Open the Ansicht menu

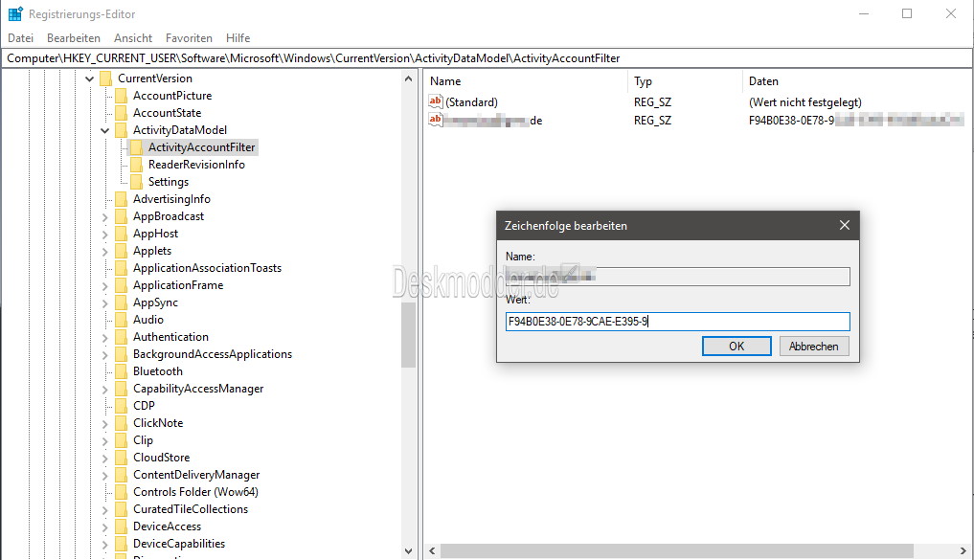[133, 38]
